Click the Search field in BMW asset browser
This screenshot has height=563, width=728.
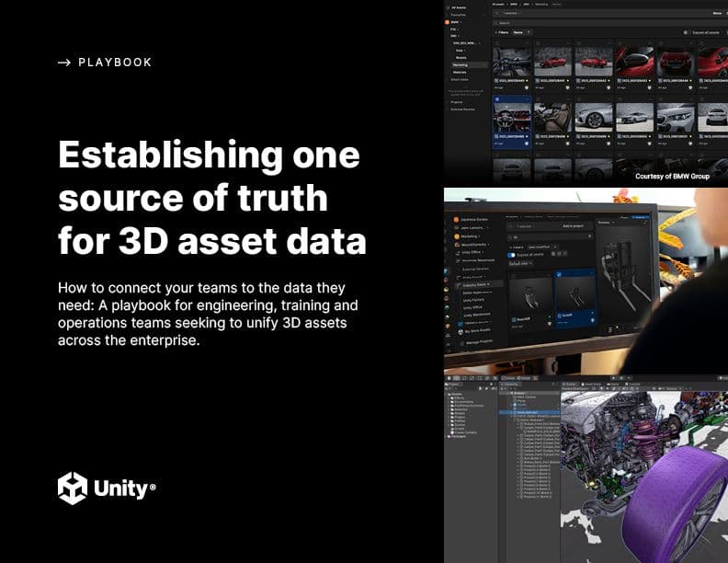[609, 23]
